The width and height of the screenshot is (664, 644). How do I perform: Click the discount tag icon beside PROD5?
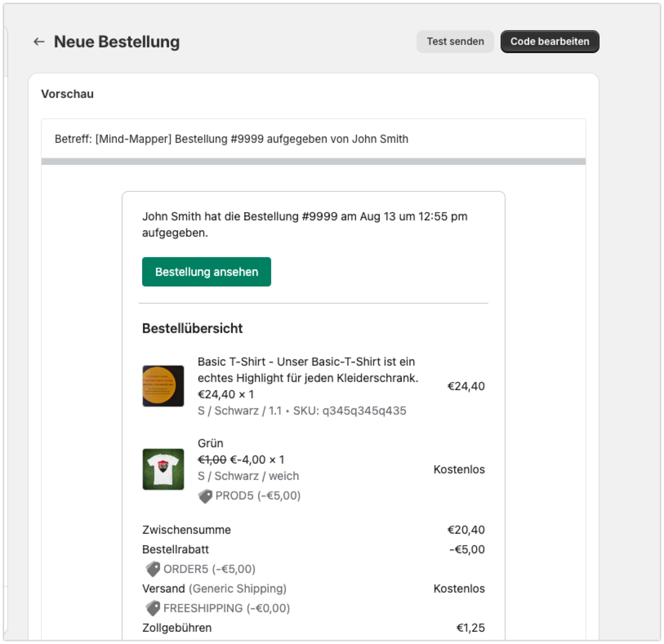pos(205,496)
